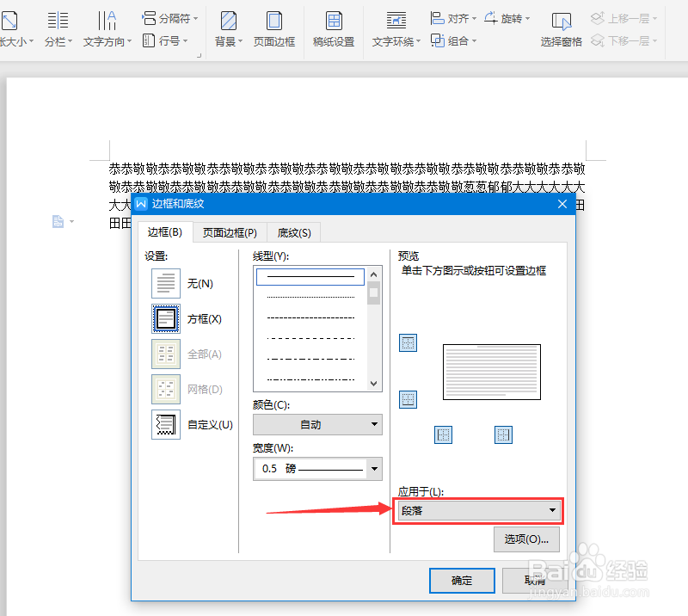Open the 对齐 align menu
The image size is (688, 616).
[453, 18]
